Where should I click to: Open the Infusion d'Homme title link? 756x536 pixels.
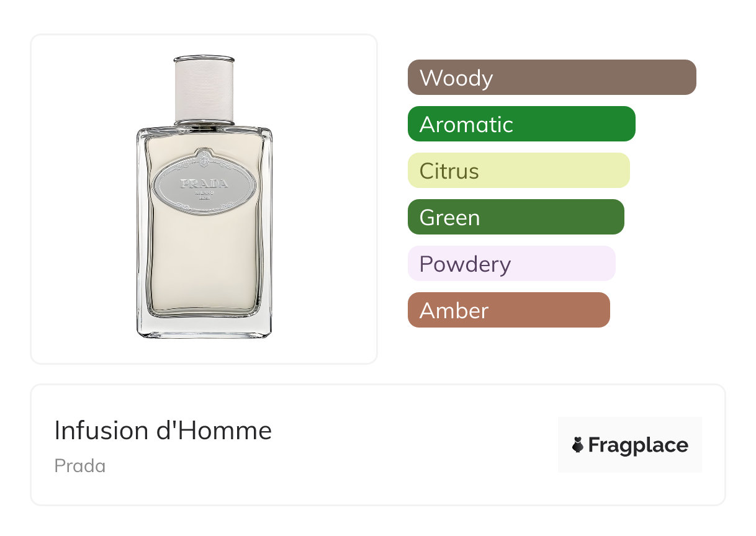163,431
